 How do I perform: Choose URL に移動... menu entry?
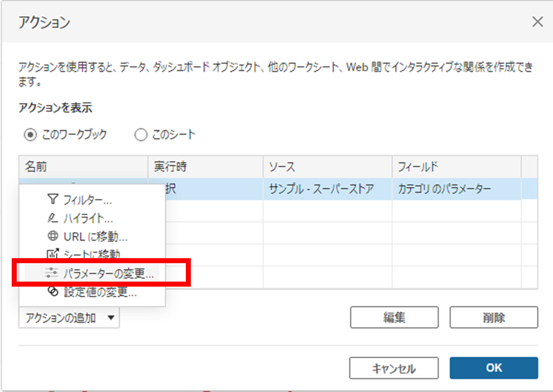95,236
